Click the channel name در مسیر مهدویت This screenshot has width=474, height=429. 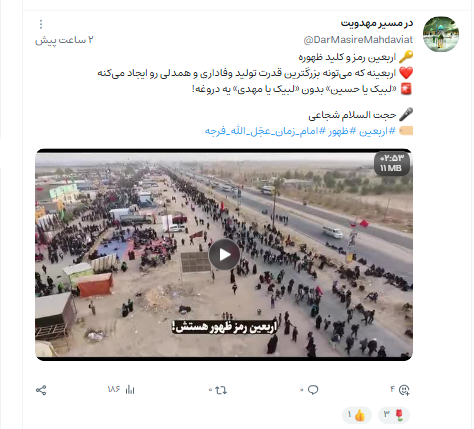click(377, 23)
